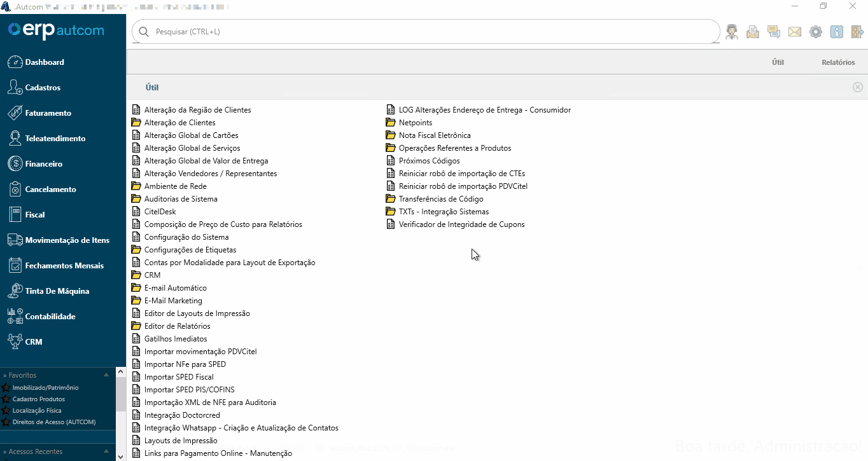The image size is (868, 461).
Task: Click the Cadastros person icon
Action: click(x=15, y=88)
